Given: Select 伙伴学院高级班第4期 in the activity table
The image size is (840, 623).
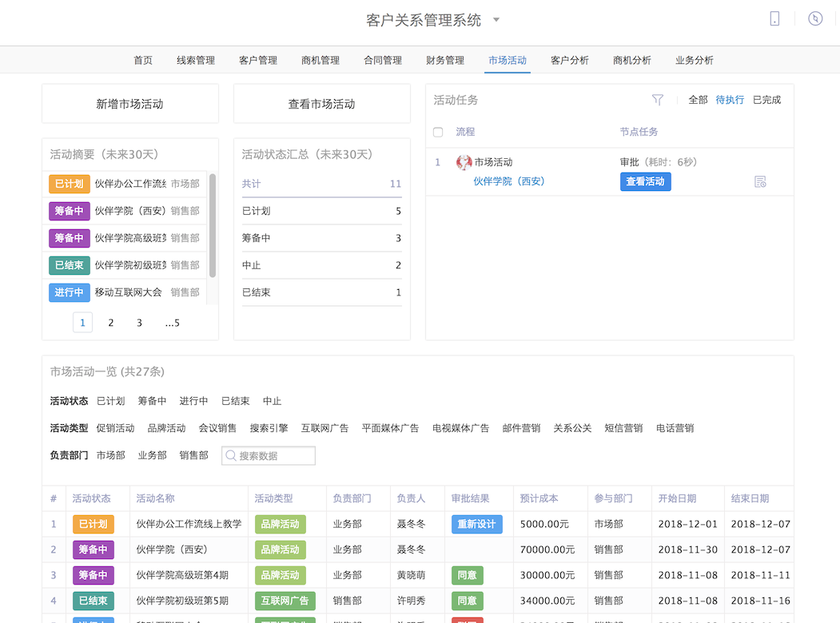Looking at the screenshot, I should 182,575.
